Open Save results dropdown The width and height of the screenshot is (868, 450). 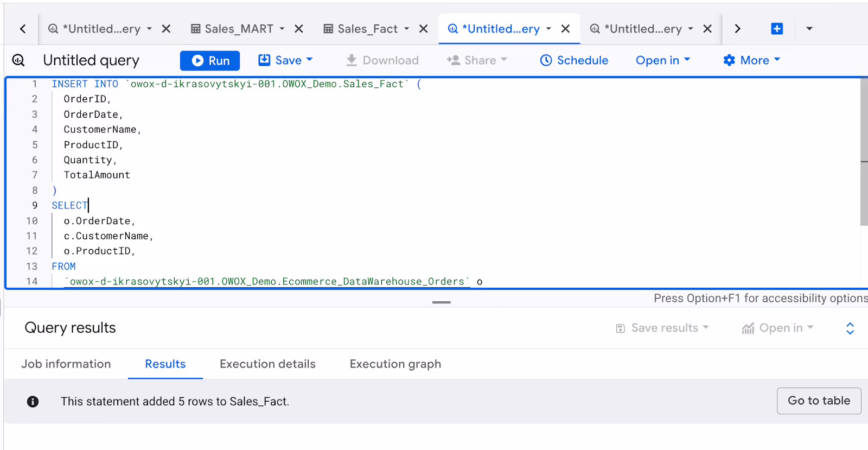[x=662, y=328]
